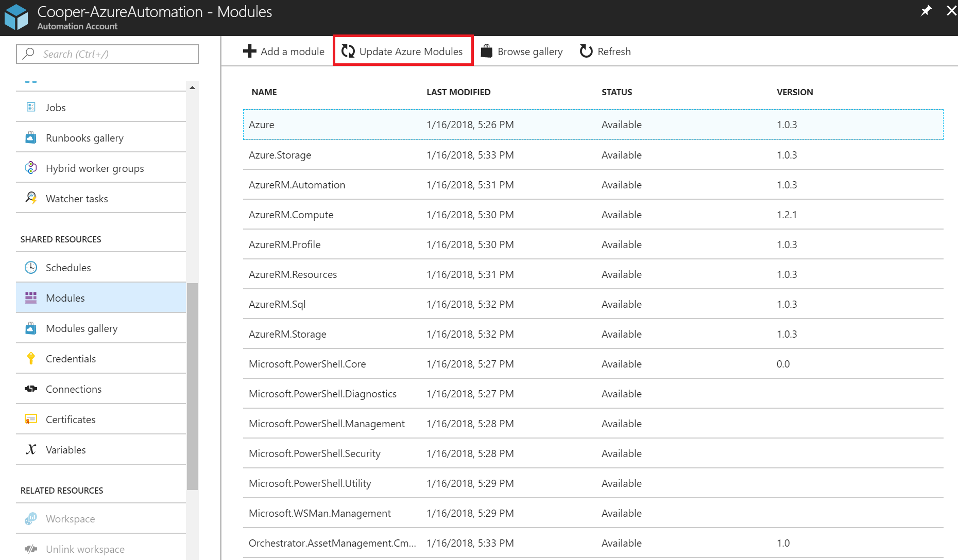Click the Update Azure Modules sync icon
The image size is (958, 560).
pos(348,51)
